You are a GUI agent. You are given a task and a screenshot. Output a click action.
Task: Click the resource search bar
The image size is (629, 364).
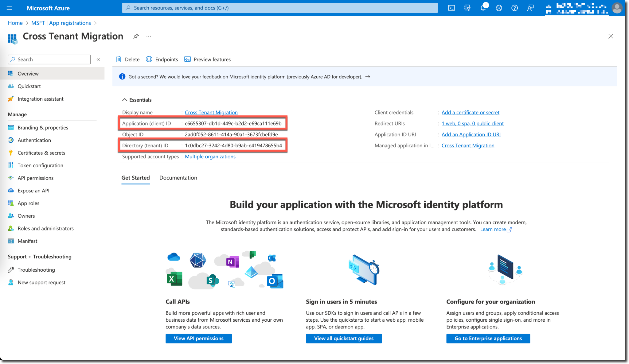(x=279, y=8)
